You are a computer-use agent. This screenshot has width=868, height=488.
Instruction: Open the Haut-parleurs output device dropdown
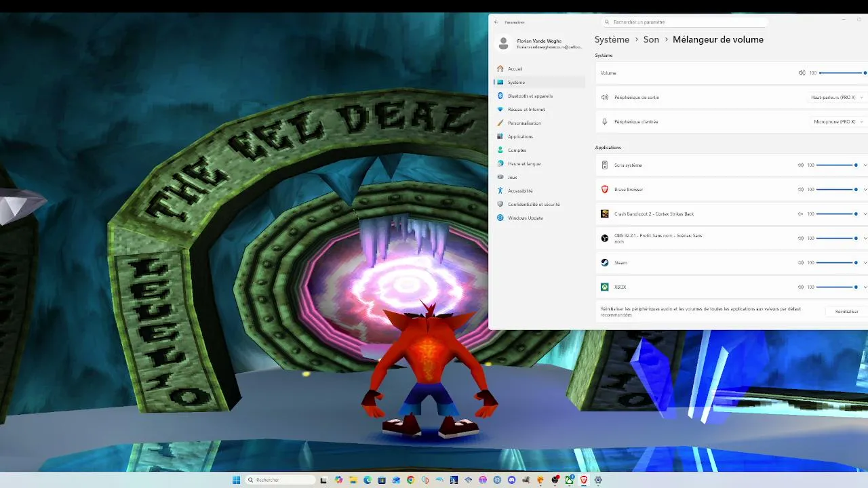tap(837, 97)
